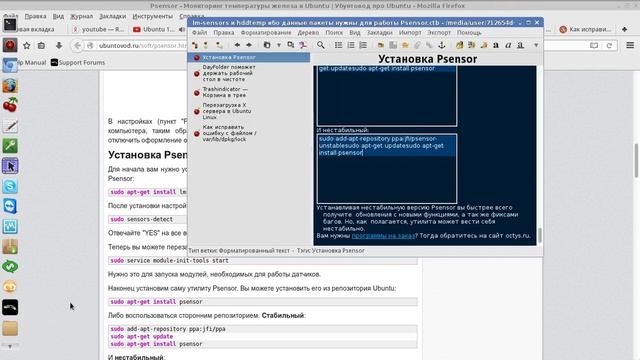Switch to the 'Ubuntu 1...' Firefox tab
This screenshot has width=640, height=360.
154,29
